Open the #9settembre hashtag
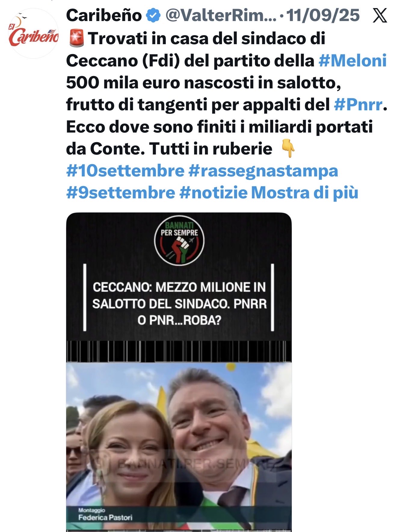The height and width of the screenshot is (532, 397). coord(121,193)
